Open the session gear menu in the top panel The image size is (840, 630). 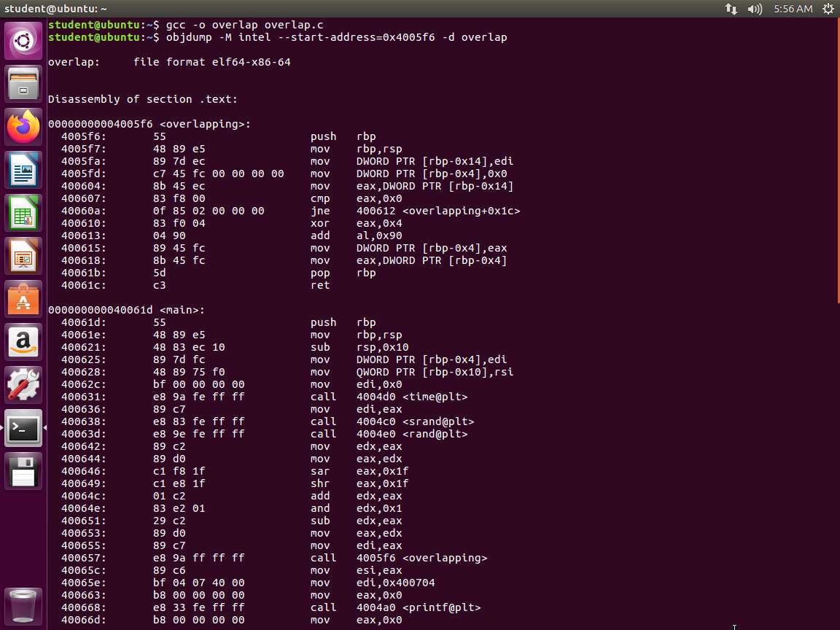pyautogui.click(x=828, y=9)
